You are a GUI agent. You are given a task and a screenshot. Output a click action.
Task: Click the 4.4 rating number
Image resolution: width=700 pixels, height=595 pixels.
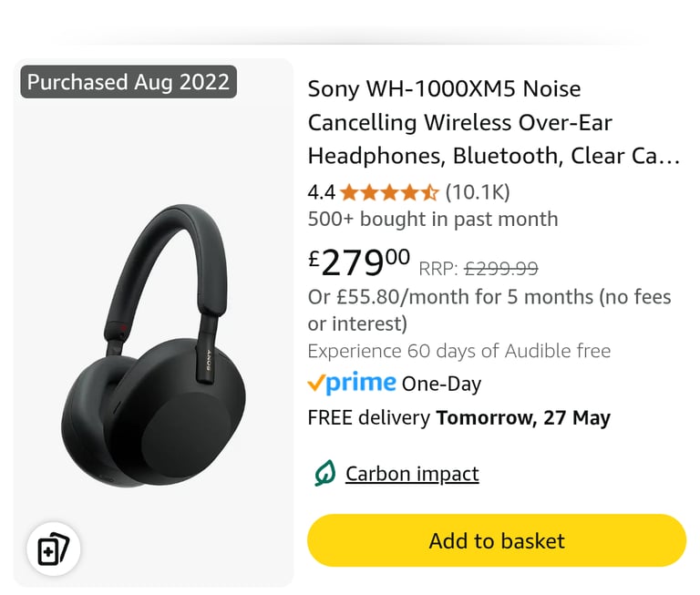click(321, 193)
